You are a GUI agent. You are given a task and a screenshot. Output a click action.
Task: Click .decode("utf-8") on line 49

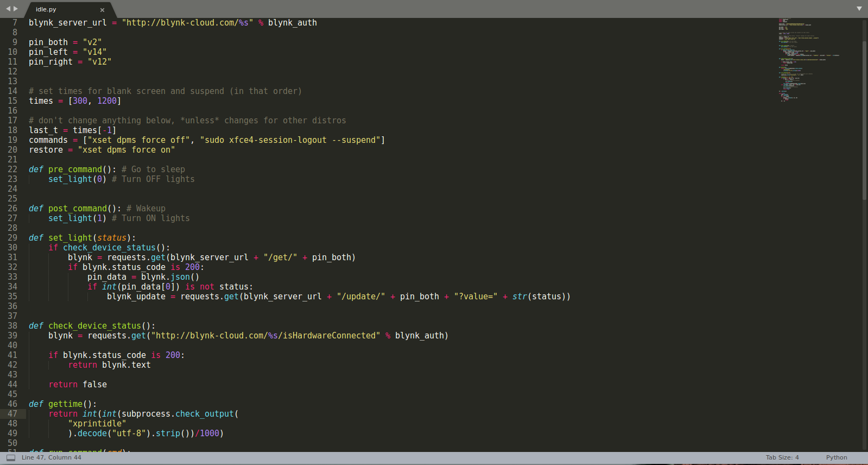112,433
